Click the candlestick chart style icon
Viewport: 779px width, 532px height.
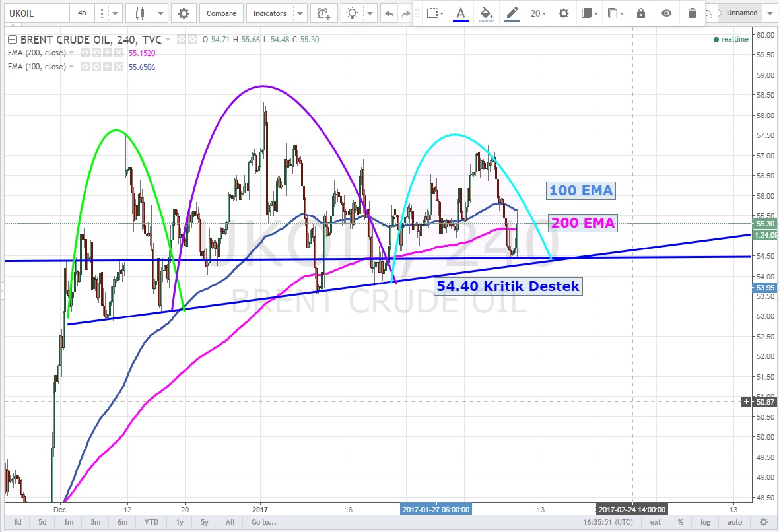tap(139, 13)
